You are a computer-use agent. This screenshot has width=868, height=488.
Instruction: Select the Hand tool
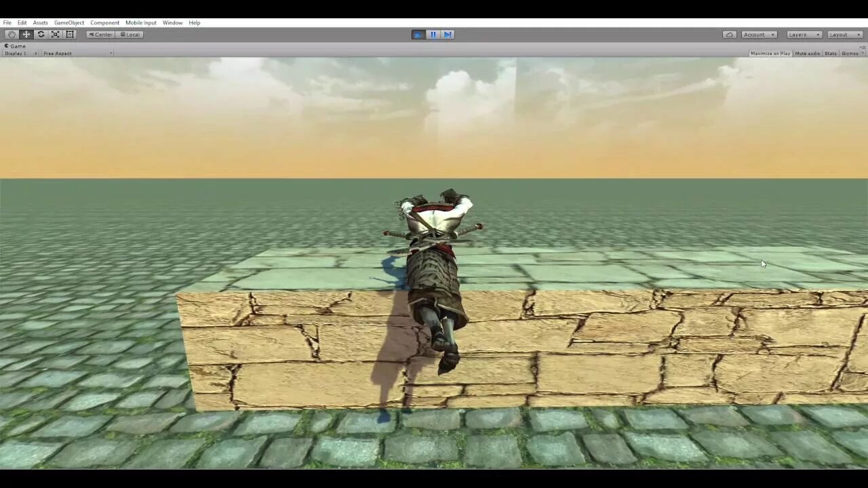12,35
